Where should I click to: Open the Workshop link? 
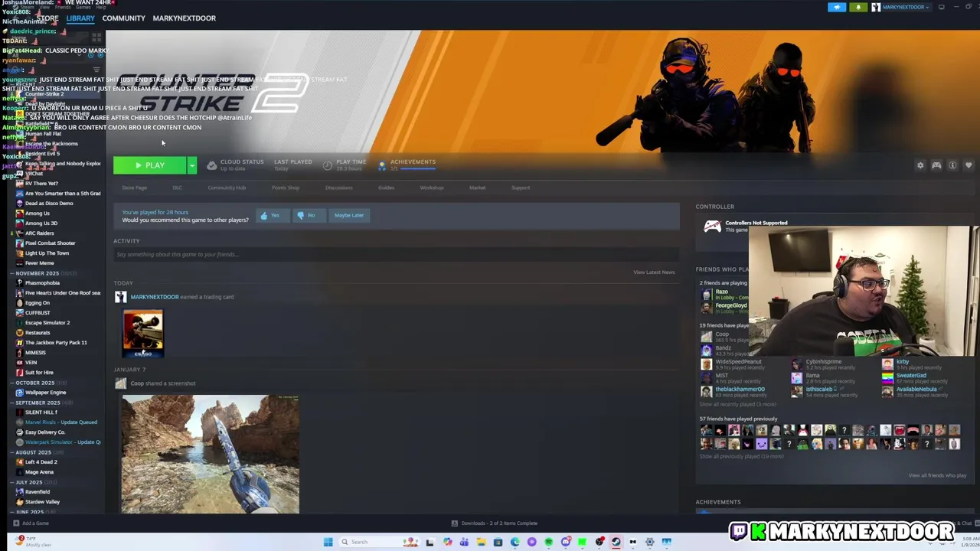431,187
